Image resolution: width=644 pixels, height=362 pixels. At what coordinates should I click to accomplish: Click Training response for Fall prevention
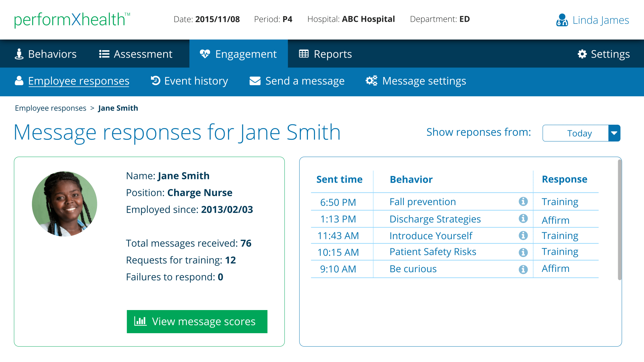point(560,202)
